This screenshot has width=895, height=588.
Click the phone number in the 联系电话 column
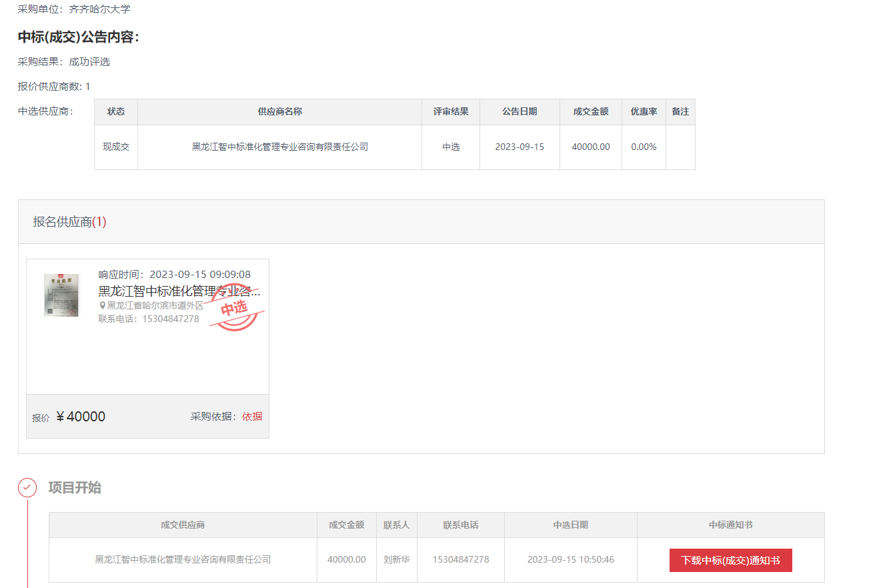coord(460,559)
